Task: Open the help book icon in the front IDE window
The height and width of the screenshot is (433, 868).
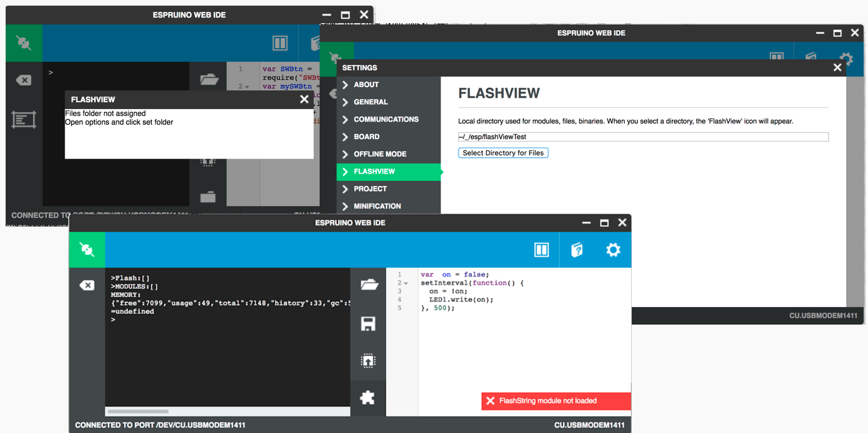Action: (577, 250)
